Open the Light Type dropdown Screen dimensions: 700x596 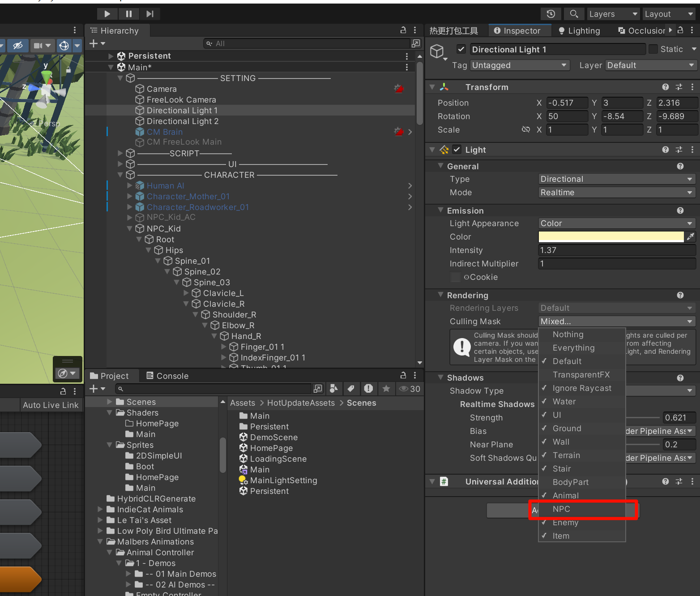(x=617, y=179)
